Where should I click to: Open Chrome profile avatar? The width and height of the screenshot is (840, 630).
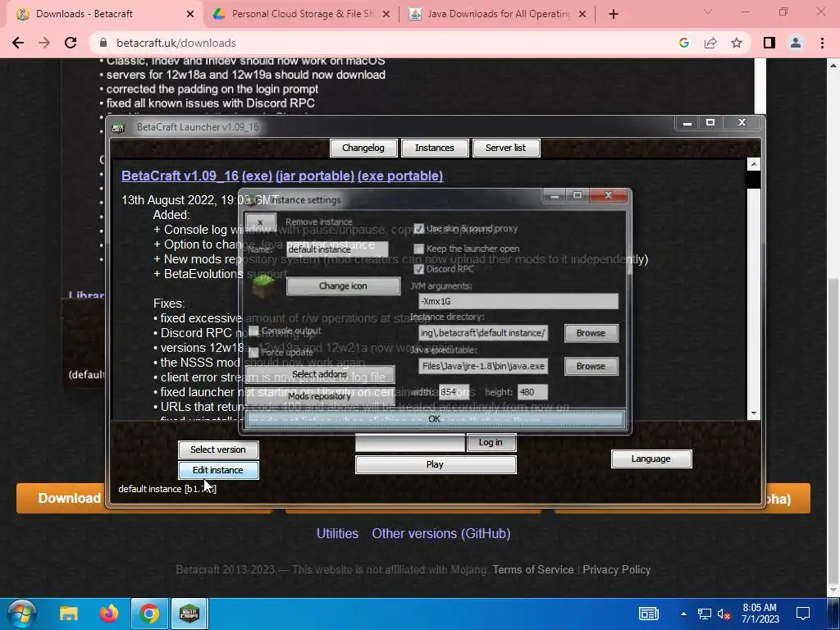(796, 43)
